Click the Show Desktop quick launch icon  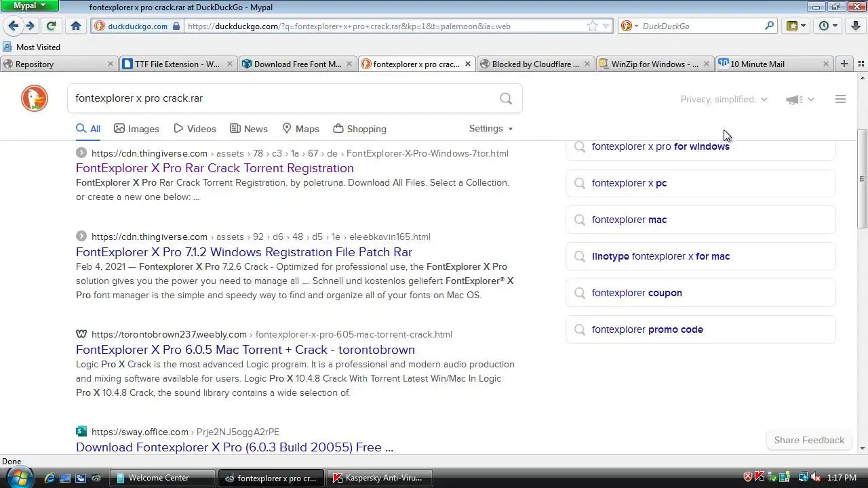65,478
